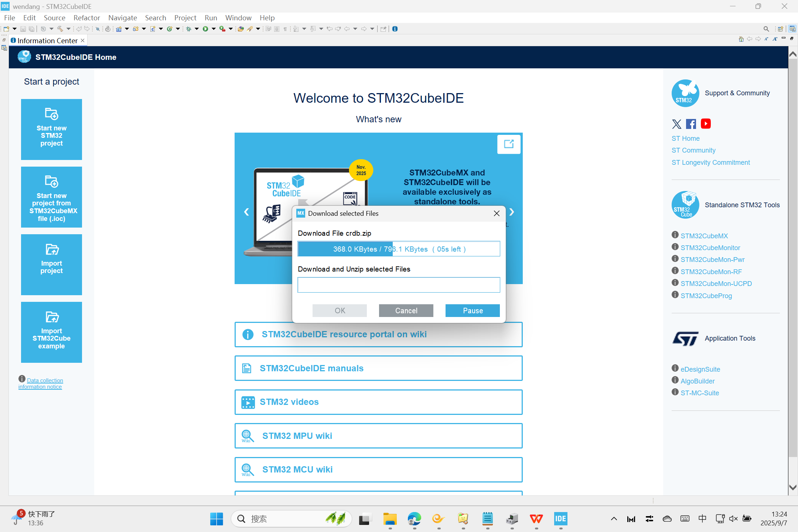Viewport: 798px width, 532px height.
Task: Expand the Debug configurations dropdown arrow
Action: [197, 29]
